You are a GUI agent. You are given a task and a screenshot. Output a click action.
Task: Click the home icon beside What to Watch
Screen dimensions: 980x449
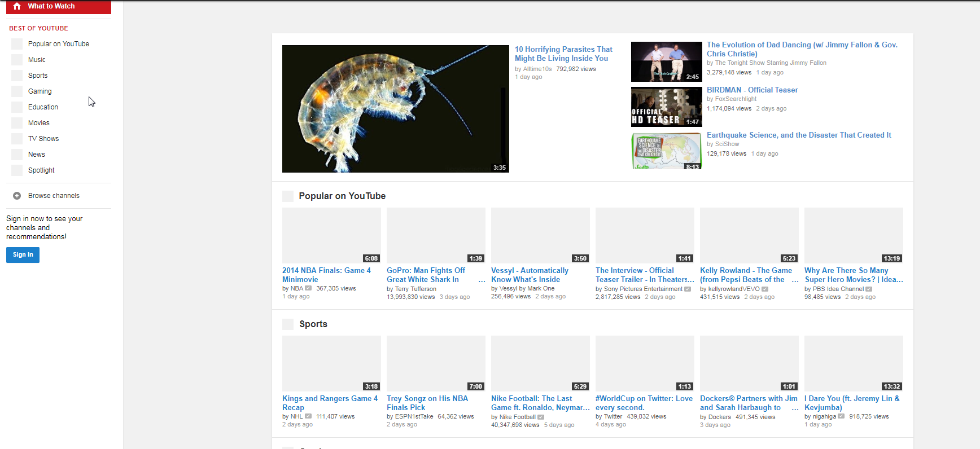coord(17,6)
